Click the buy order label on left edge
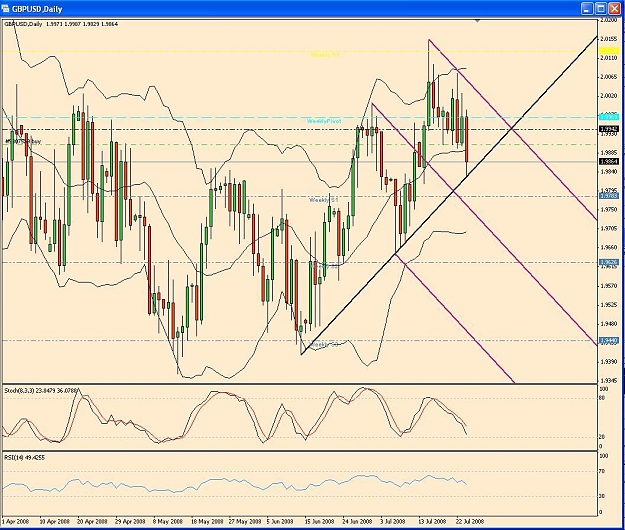625x530 pixels. click(x=23, y=142)
